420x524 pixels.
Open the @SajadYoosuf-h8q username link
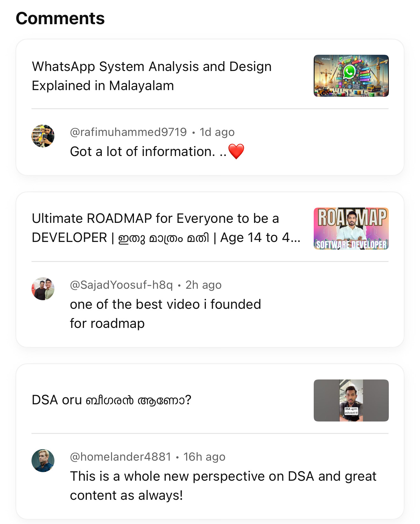click(x=121, y=285)
